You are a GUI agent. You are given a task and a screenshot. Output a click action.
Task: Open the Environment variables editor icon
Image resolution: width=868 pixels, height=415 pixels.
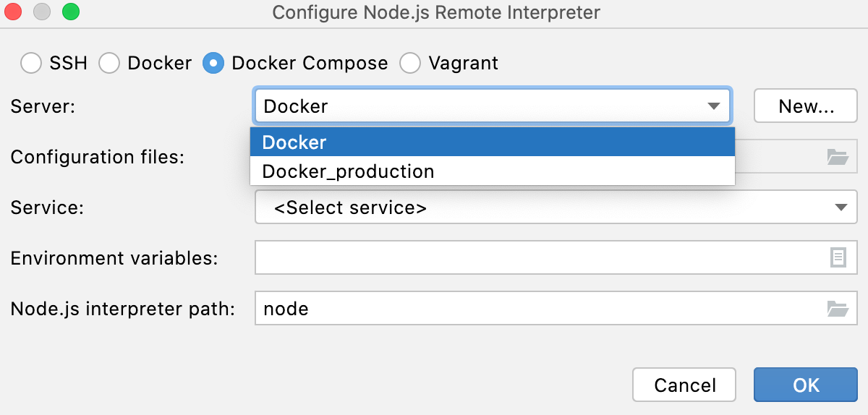click(838, 258)
